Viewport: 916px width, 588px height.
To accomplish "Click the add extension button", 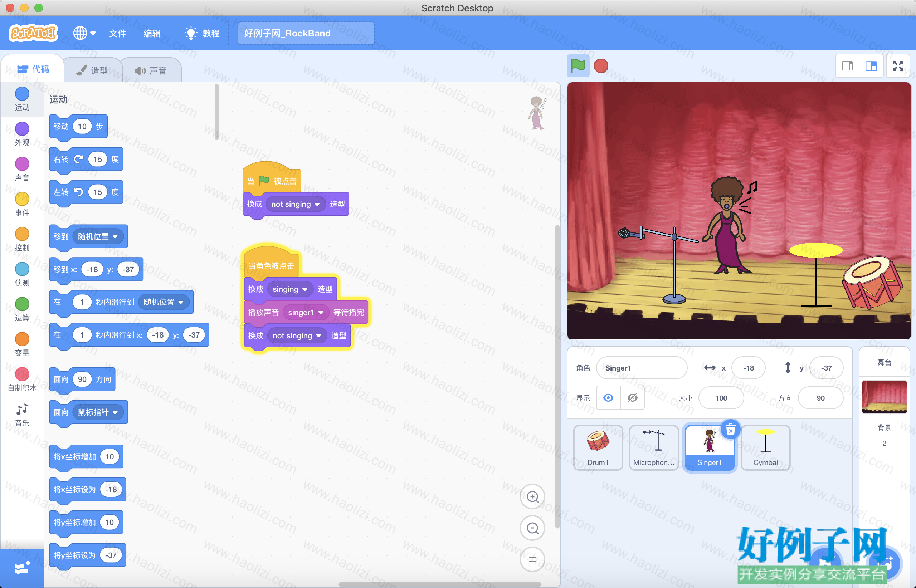I will pyautogui.click(x=22, y=568).
